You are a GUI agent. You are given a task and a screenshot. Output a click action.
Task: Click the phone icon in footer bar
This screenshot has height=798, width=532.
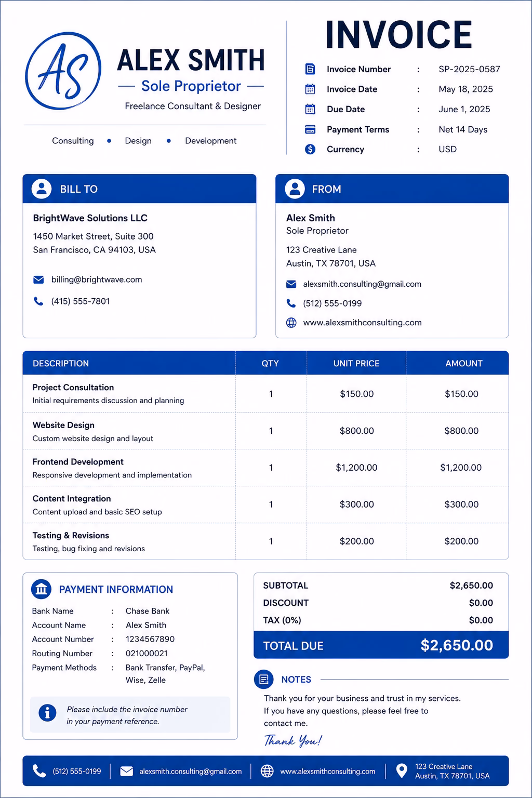point(39,771)
